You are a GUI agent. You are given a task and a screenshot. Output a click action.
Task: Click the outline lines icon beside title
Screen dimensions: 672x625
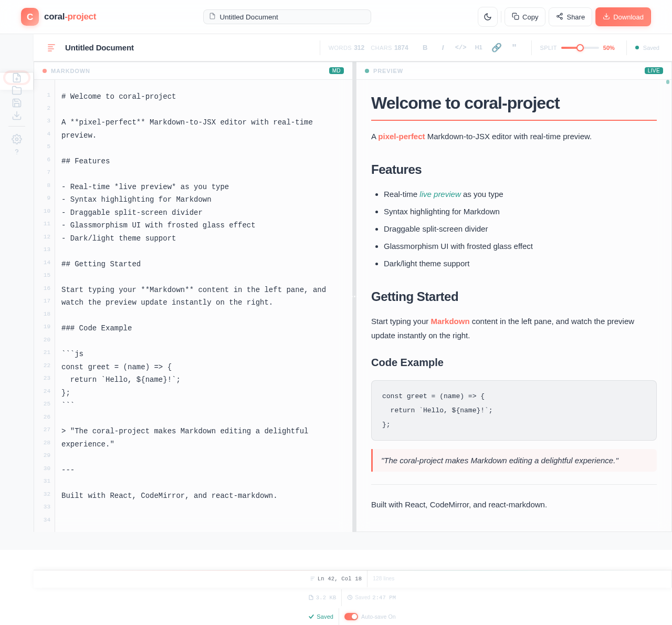(x=51, y=48)
